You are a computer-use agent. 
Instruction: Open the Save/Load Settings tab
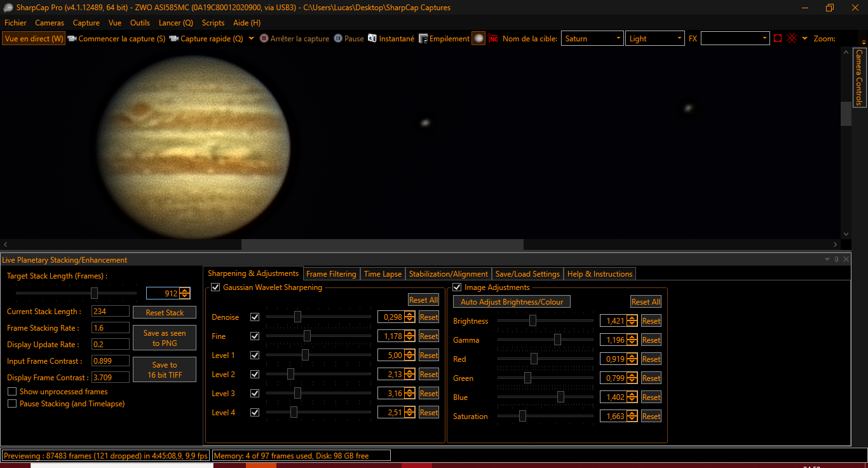tap(527, 274)
